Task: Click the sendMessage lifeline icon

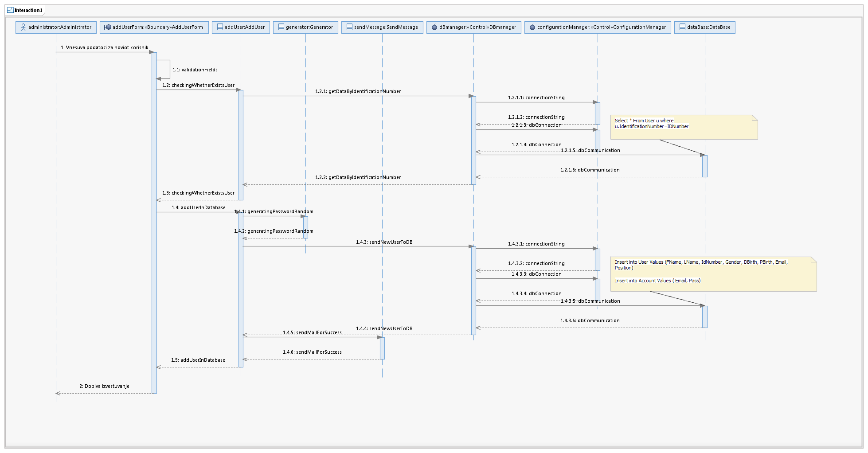Action: coord(349,27)
